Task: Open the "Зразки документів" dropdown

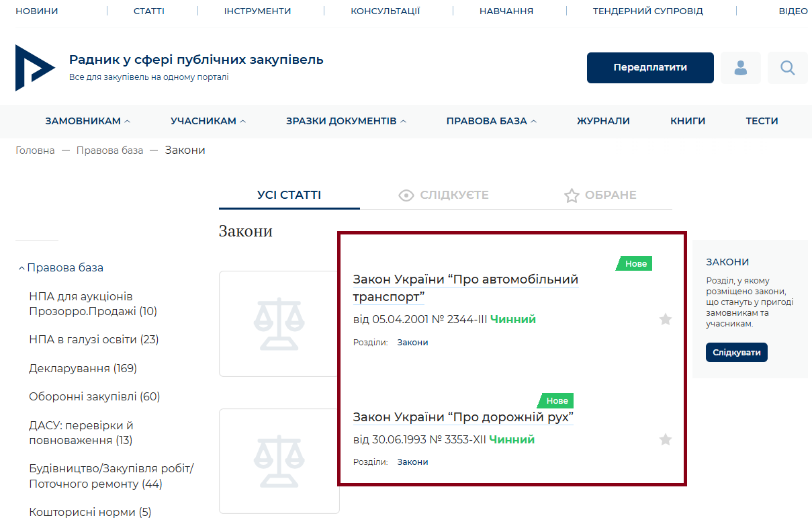Action: tap(346, 122)
